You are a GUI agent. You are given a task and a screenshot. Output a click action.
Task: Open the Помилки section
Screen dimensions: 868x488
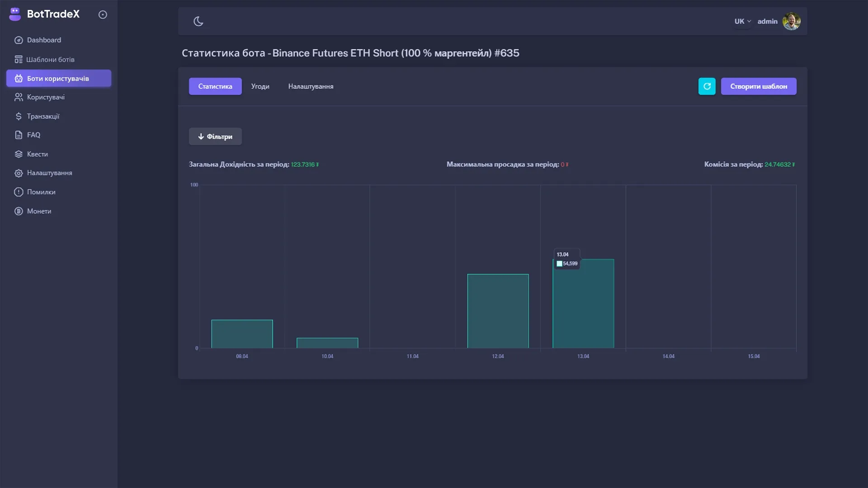[40, 192]
